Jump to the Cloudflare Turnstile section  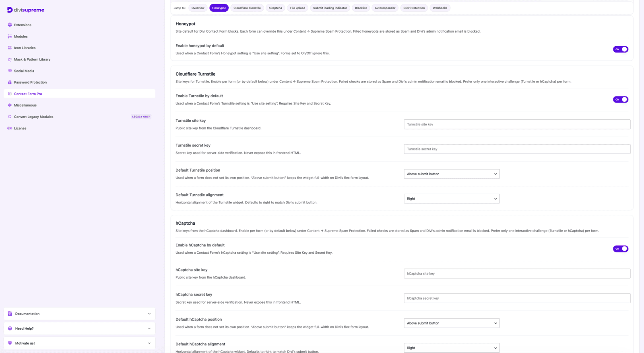[247, 8]
